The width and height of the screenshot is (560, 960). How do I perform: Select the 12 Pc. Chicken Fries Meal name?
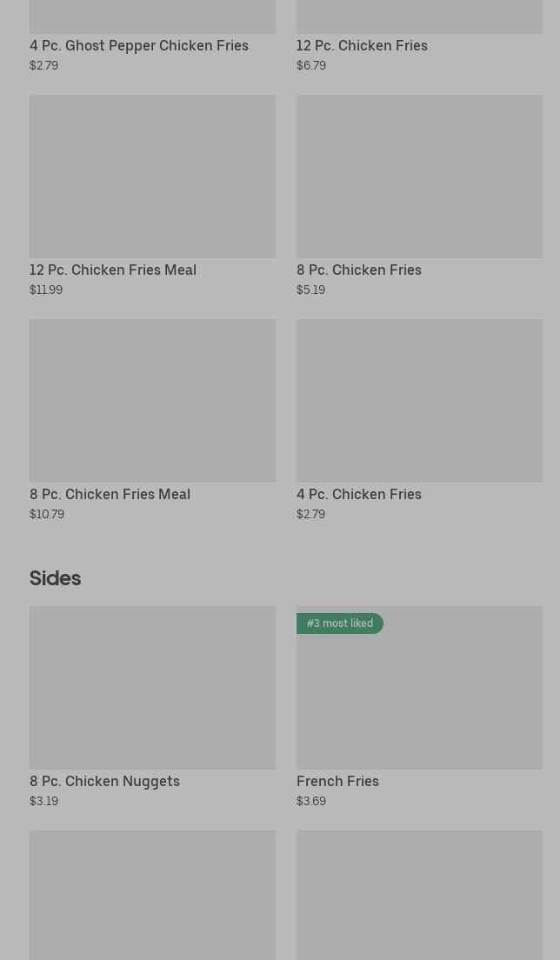(113, 270)
